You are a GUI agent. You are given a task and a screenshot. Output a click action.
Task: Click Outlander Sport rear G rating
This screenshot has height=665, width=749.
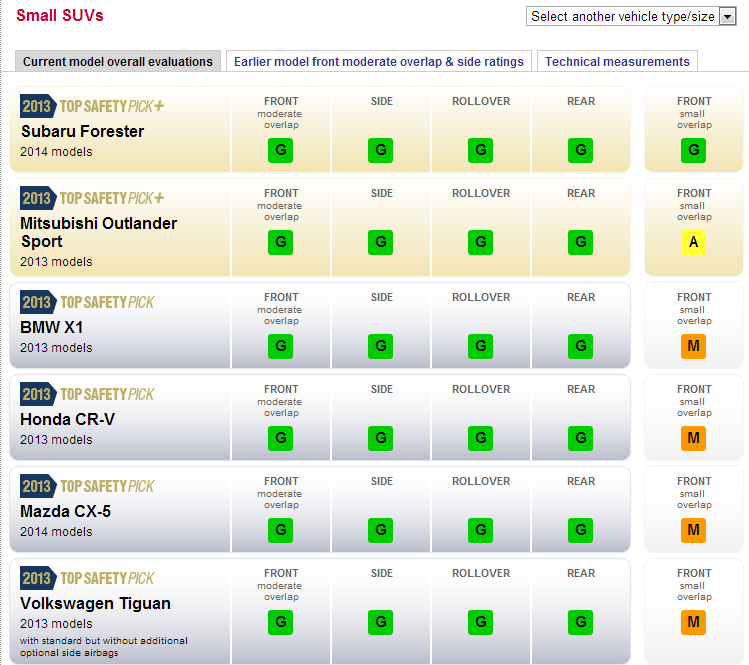(580, 242)
